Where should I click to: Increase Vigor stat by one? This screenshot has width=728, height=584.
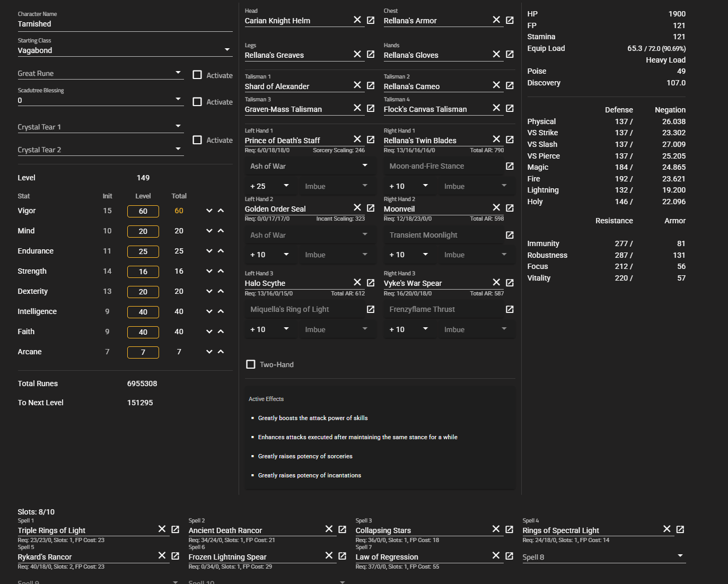(x=221, y=211)
